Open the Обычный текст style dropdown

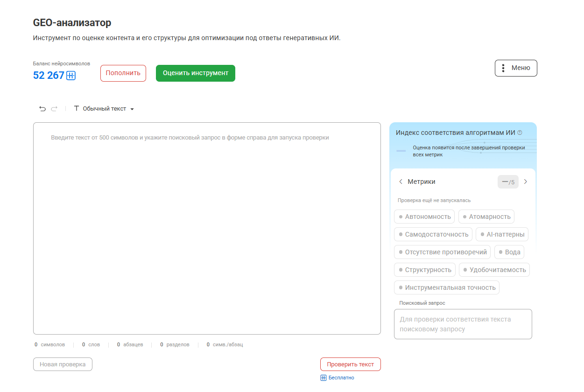(x=104, y=109)
